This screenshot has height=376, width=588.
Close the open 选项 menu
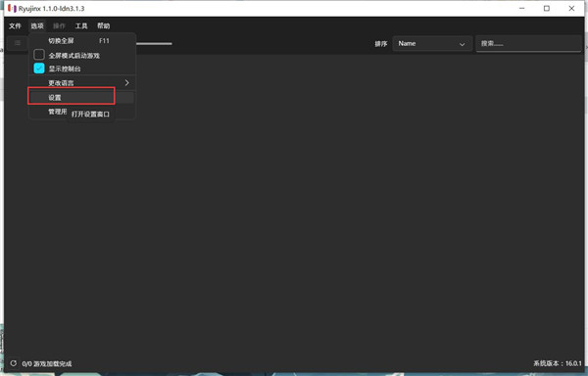[37, 25]
